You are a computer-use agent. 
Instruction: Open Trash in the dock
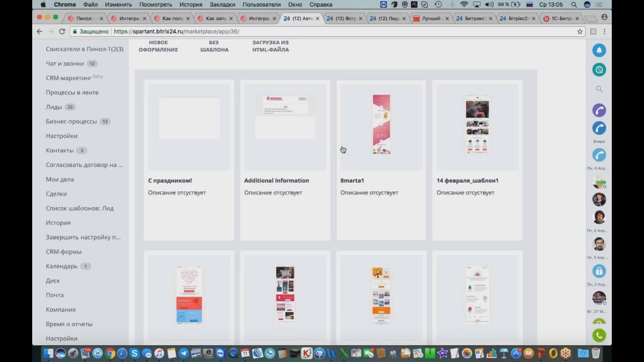tap(596, 353)
